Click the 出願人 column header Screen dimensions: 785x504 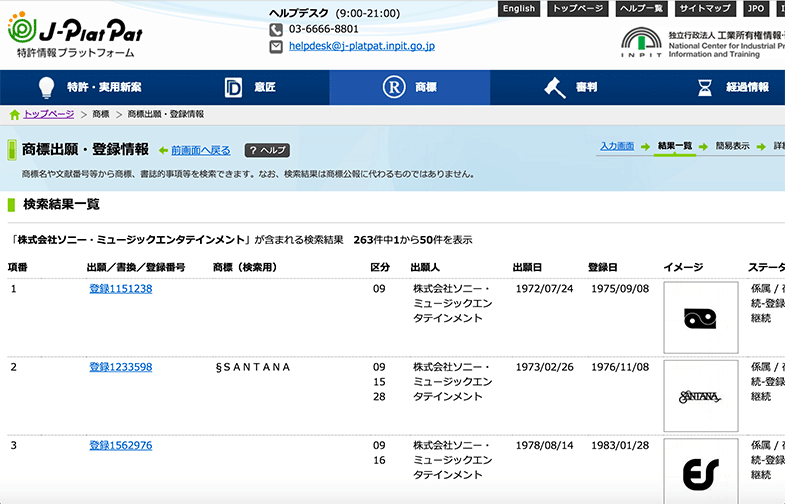(x=425, y=267)
